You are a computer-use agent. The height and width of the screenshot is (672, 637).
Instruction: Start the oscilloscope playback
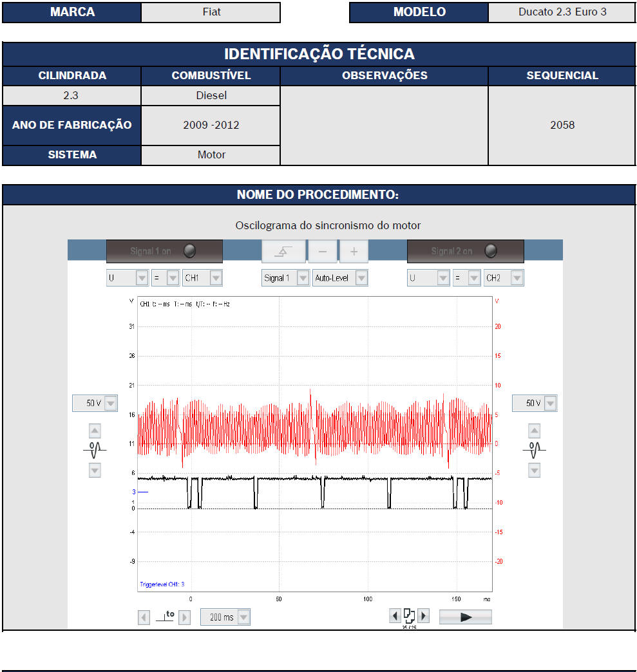click(x=465, y=617)
